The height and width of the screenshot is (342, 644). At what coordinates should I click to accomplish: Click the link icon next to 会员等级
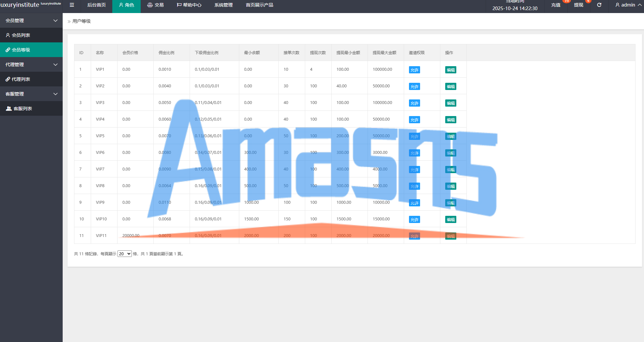point(8,50)
